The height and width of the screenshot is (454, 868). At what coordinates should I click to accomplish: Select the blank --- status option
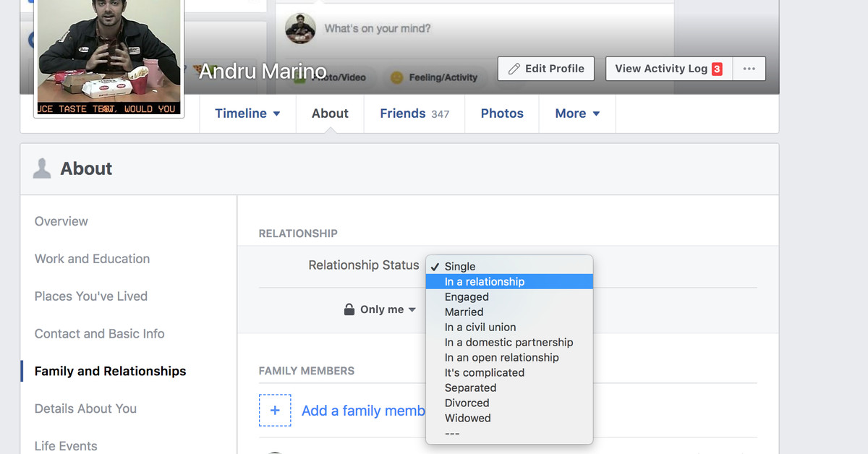click(x=509, y=434)
